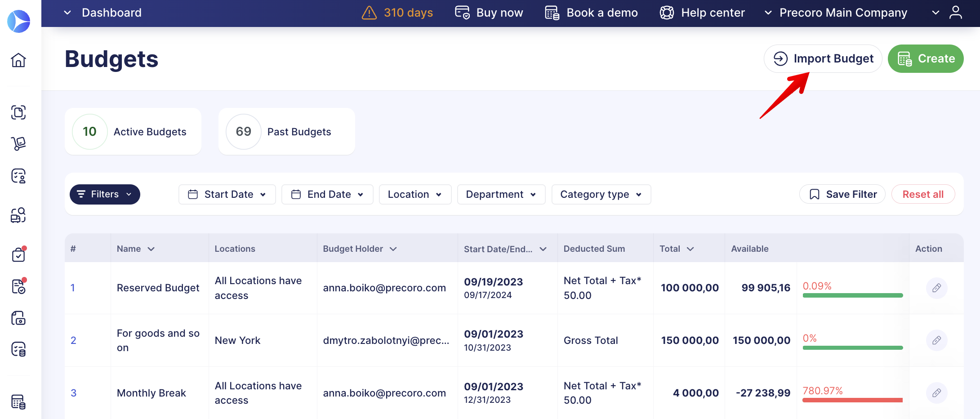Open the checklist with coins icon in sidebar

click(x=18, y=349)
